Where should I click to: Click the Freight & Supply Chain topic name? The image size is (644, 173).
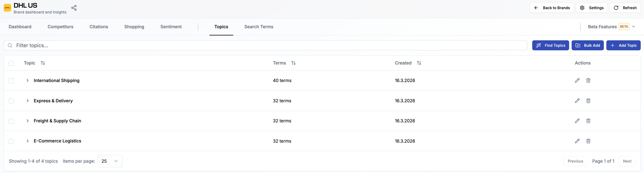[x=58, y=121]
